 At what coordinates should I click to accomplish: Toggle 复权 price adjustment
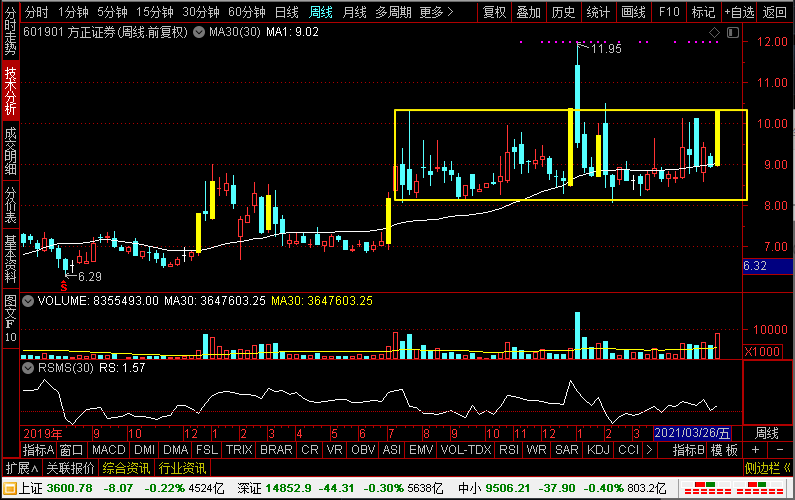(494, 12)
